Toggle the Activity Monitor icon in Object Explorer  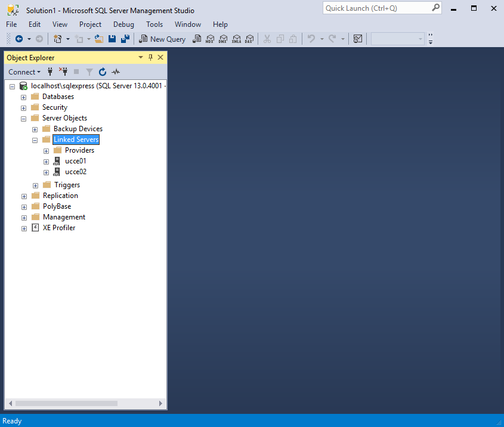(x=116, y=72)
